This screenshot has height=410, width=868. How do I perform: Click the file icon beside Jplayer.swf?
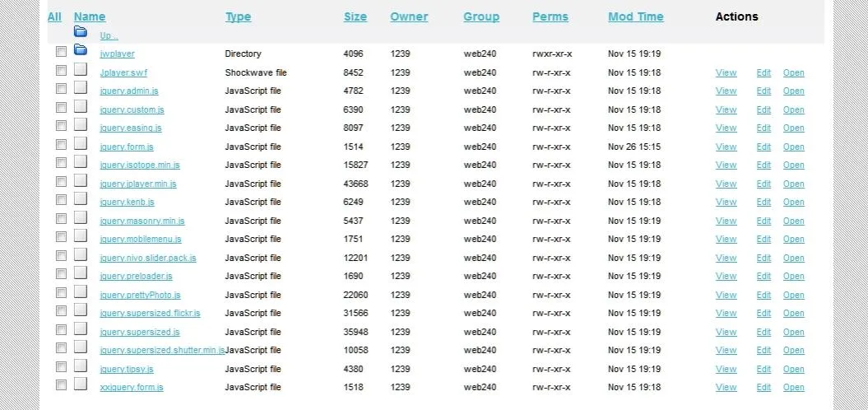[x=81, y=69]
